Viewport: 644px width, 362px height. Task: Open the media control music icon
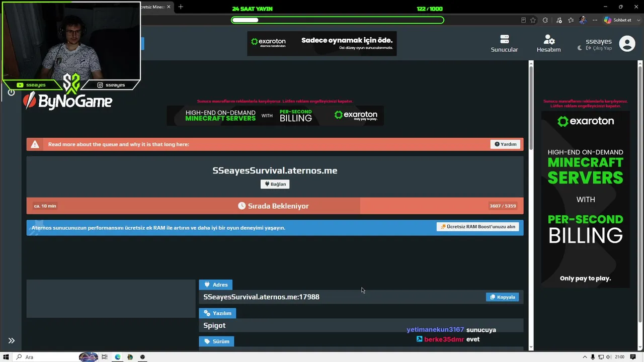point(559,20)
